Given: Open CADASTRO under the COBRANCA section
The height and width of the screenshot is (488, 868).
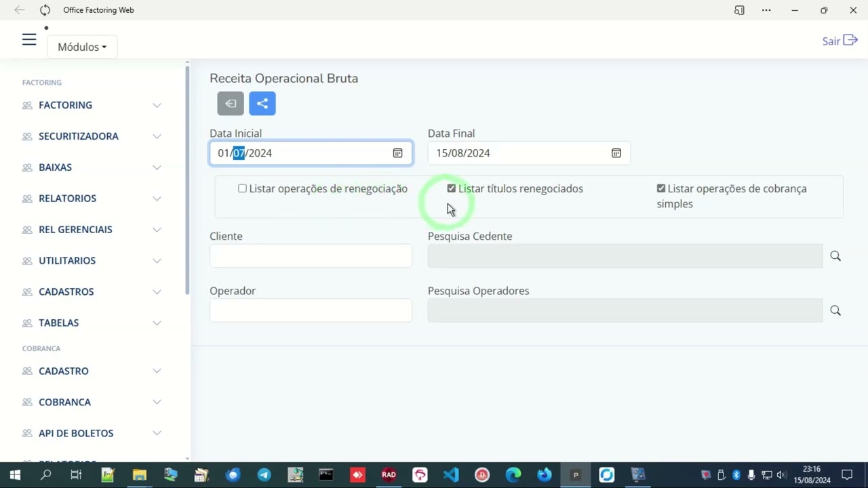Looking at the screenshot, I should [x=64, y=371].
